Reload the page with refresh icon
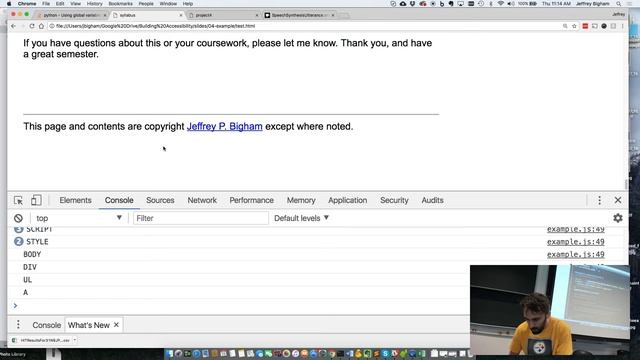This screenshot has height=360, width=640. point(32,26)
